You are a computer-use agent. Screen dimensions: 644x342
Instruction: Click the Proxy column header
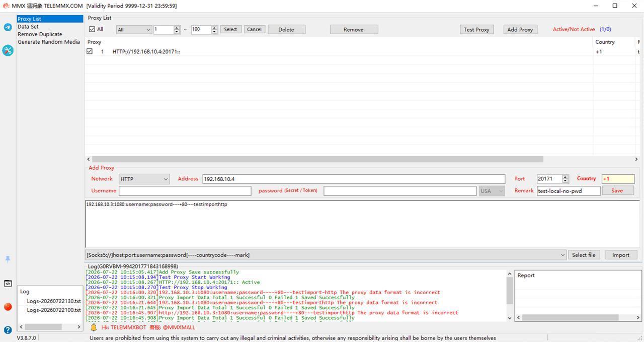[x=95, y=42]
